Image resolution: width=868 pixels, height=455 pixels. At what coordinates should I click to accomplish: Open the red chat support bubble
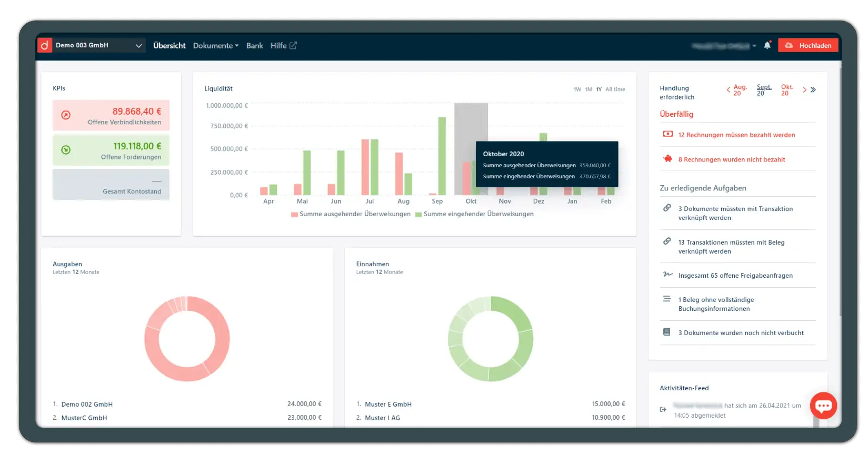[824, 406]
